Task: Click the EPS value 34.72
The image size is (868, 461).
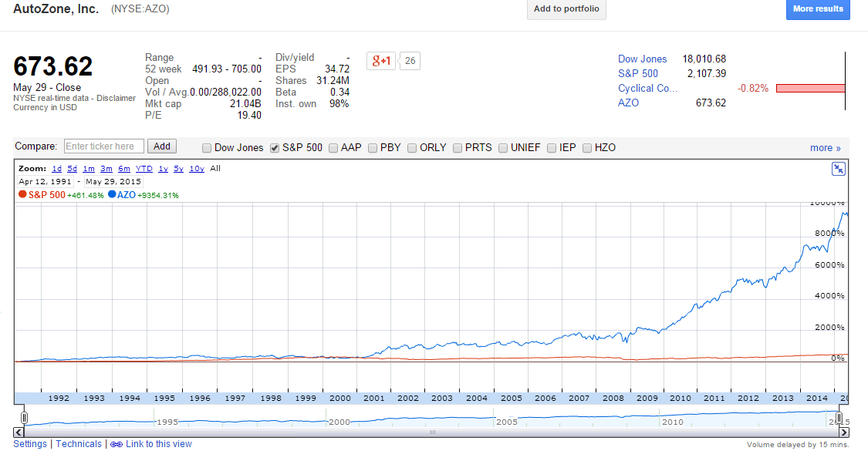Action: coord(337,69)
